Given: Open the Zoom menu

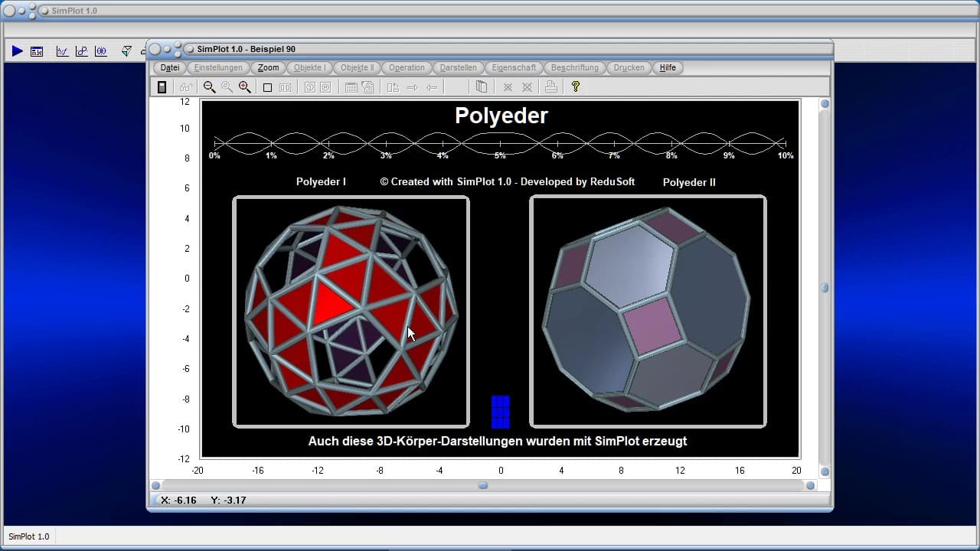Looking at the screenshot, I should 268,67.
